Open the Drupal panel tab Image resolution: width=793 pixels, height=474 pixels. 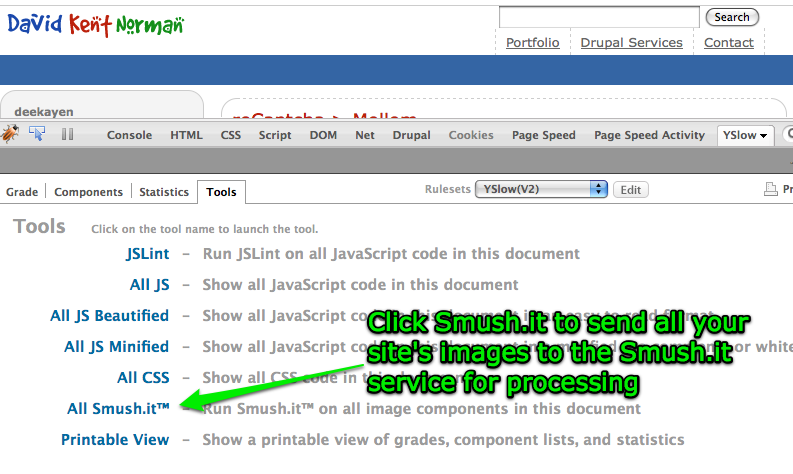click(412, 135)
